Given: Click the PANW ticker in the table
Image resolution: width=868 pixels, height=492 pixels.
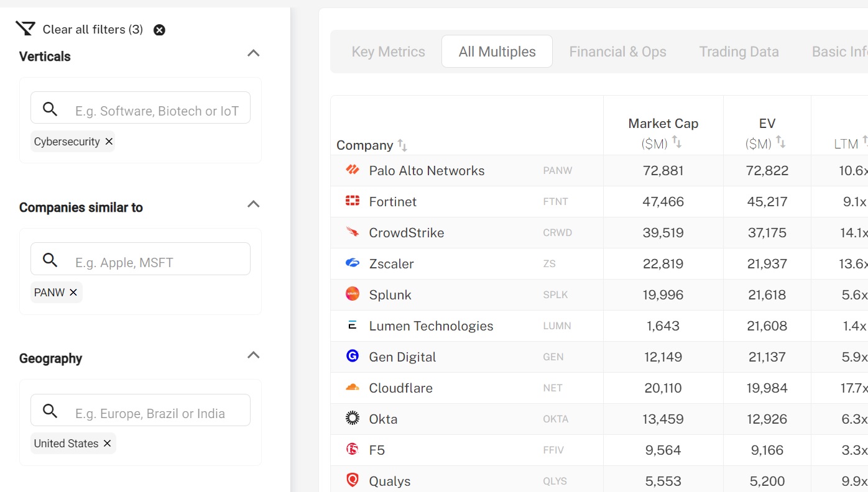Looking at the screenshot, I should (x=557, y=171).
